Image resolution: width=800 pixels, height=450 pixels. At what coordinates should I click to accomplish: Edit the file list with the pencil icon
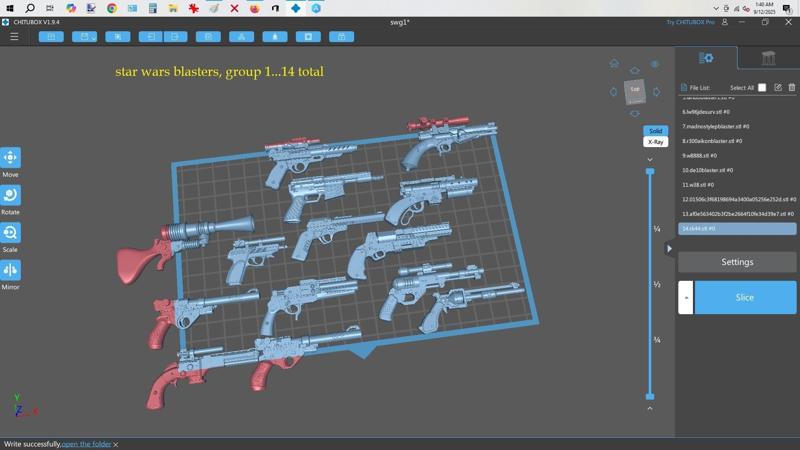tap(778, 88)
